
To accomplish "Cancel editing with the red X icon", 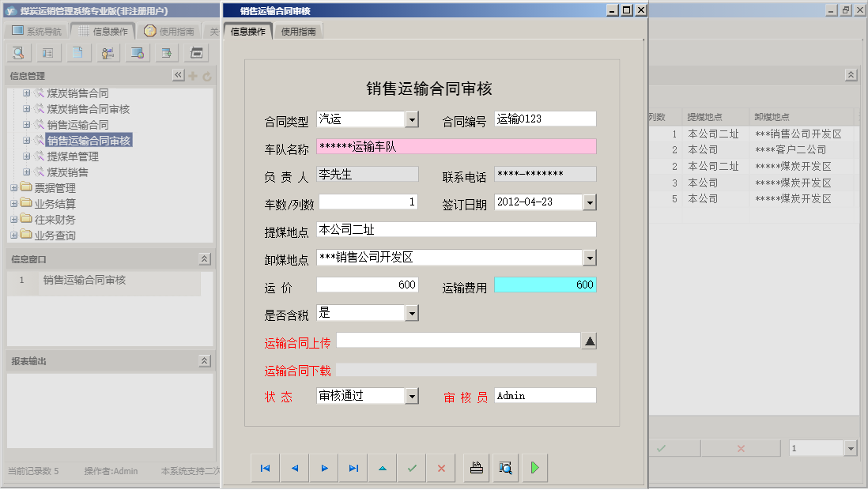I will [x=441, y=468].
